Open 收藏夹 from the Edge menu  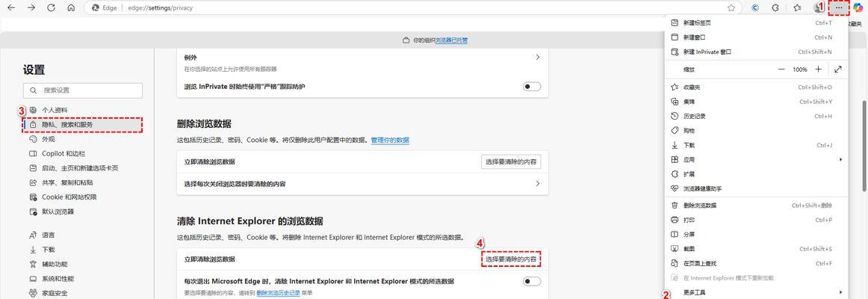(x=756, y=87)
